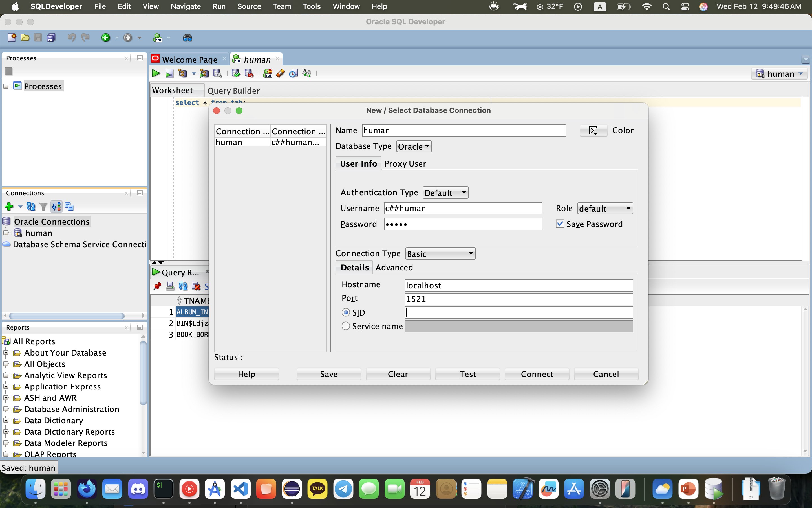Select the Service name radio button
Viewport: 812px width, 508px height.
346,326
